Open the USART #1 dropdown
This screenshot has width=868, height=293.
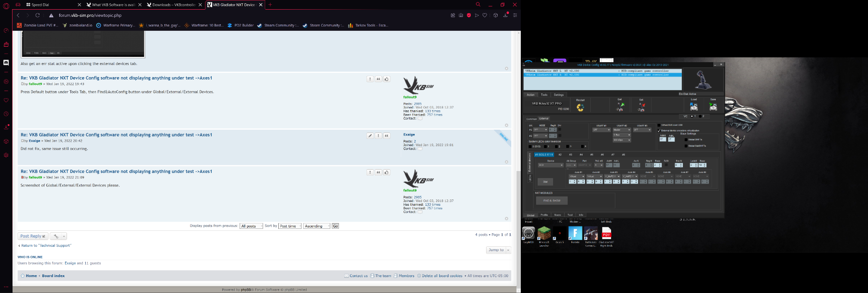(601, 130)
